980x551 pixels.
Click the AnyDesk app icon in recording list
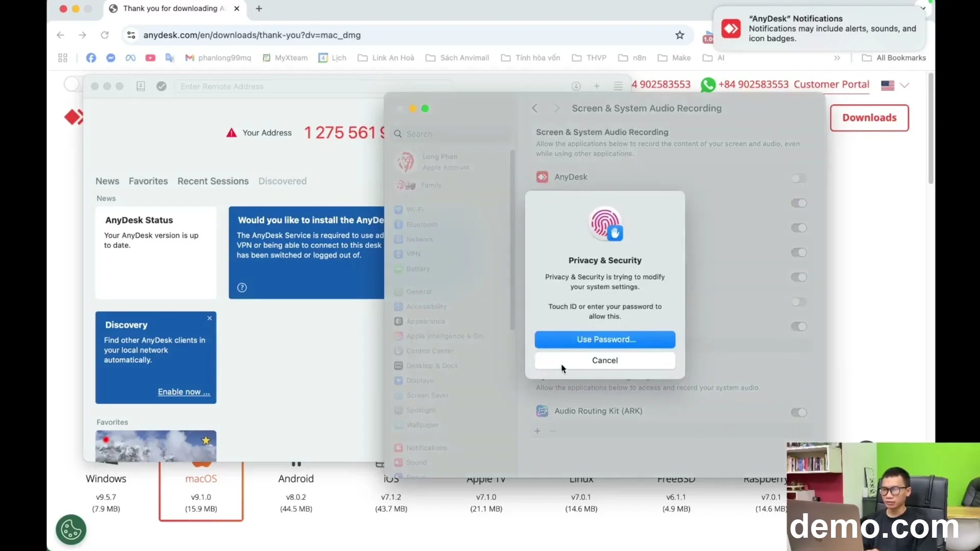click(542, 177)
